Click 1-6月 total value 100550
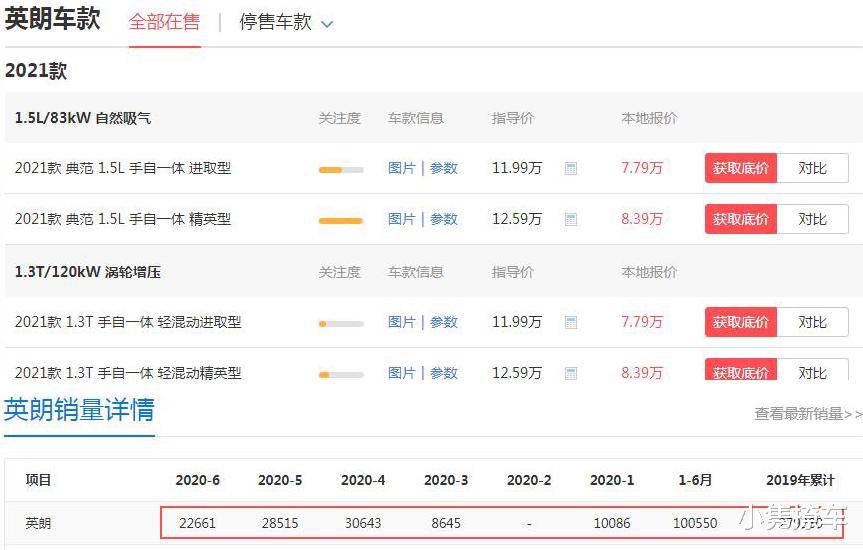The image size is (863, 550). pos(695,523)
